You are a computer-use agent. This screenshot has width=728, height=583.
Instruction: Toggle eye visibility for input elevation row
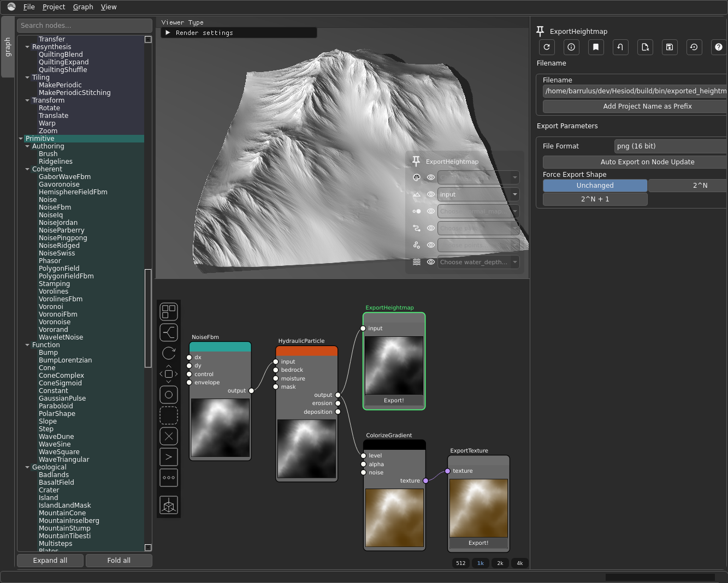click(x=431, y=194)
